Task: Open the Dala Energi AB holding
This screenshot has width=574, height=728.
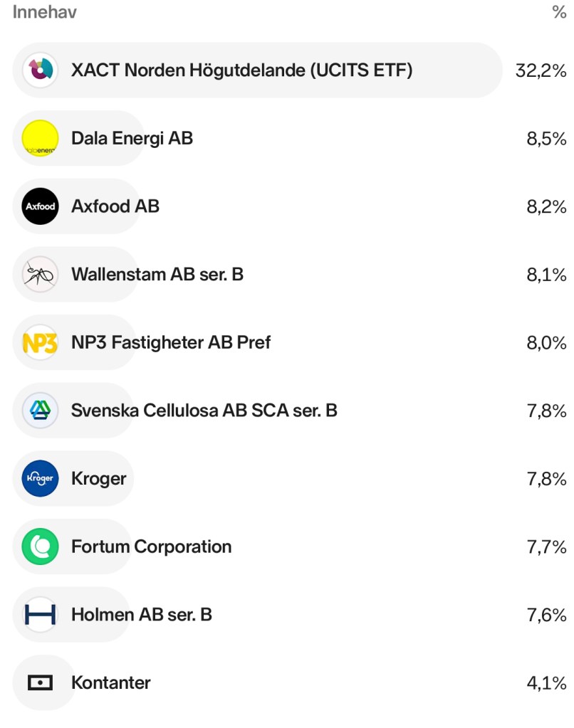Action: pos(132,138)
